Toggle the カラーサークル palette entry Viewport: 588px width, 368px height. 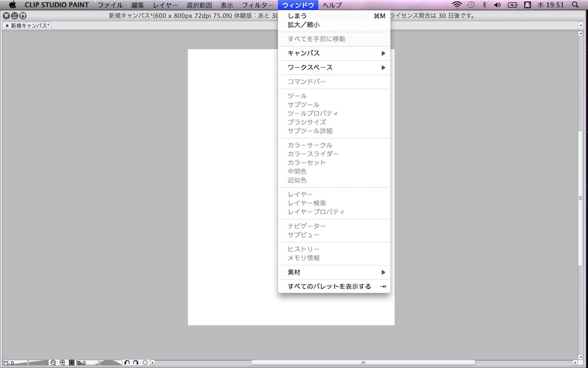tap(334, 145)
